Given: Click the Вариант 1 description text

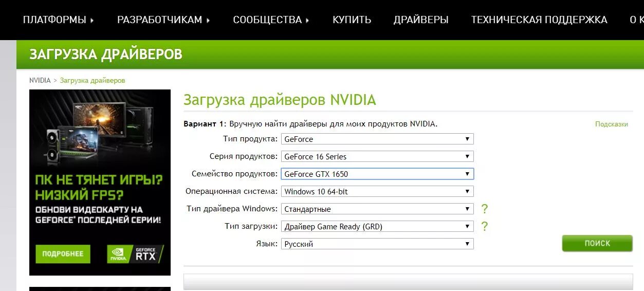Looking at the screenshot, I should tap(310, 124).
